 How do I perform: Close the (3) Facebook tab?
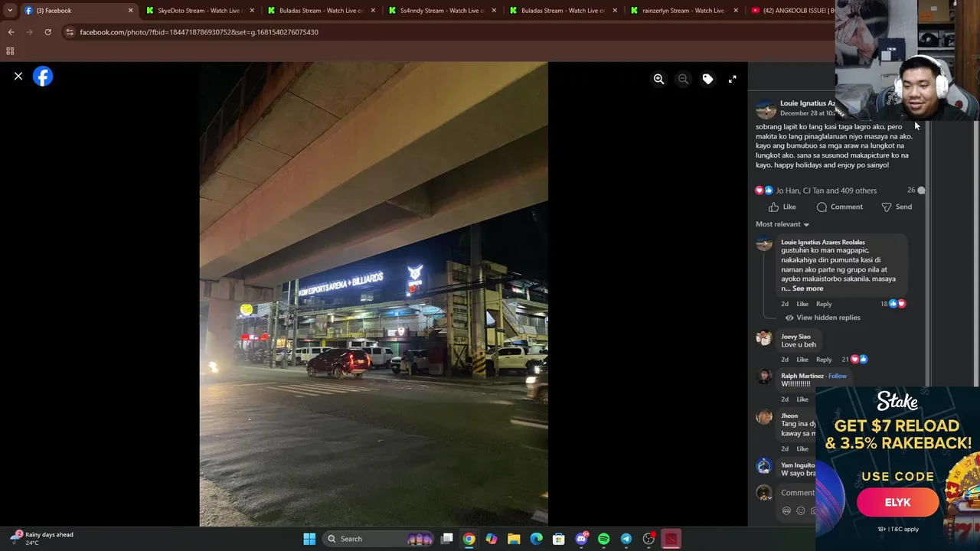tap(130, 11)
